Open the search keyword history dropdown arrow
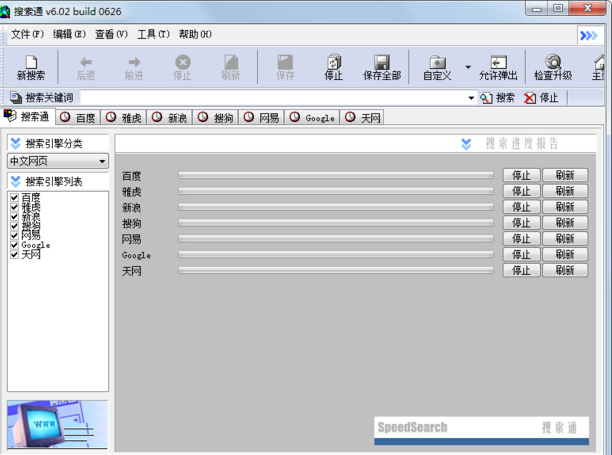This screenshot has height=455, width=612. tap(471, 98)
